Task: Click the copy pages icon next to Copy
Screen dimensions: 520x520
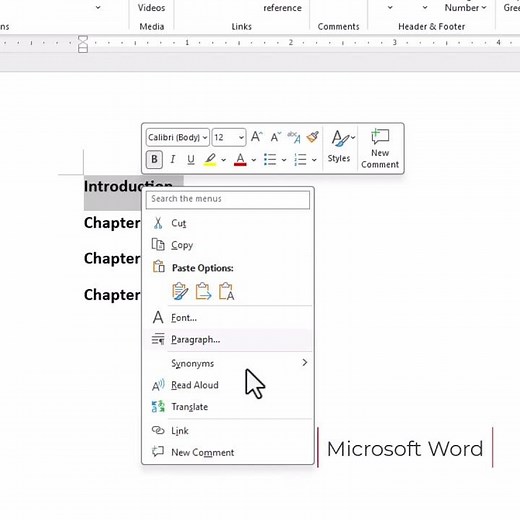Action: click(x=158, y=245)
